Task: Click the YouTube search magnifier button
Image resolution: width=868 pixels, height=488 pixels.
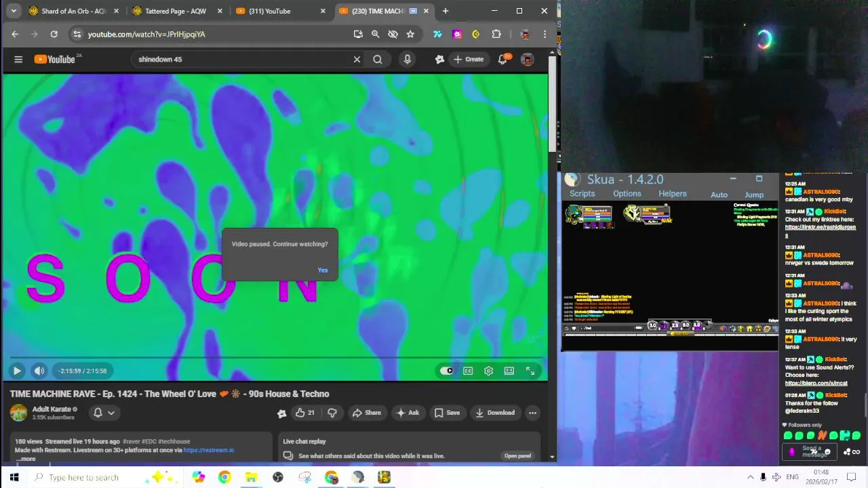Action: pos(378,60)
